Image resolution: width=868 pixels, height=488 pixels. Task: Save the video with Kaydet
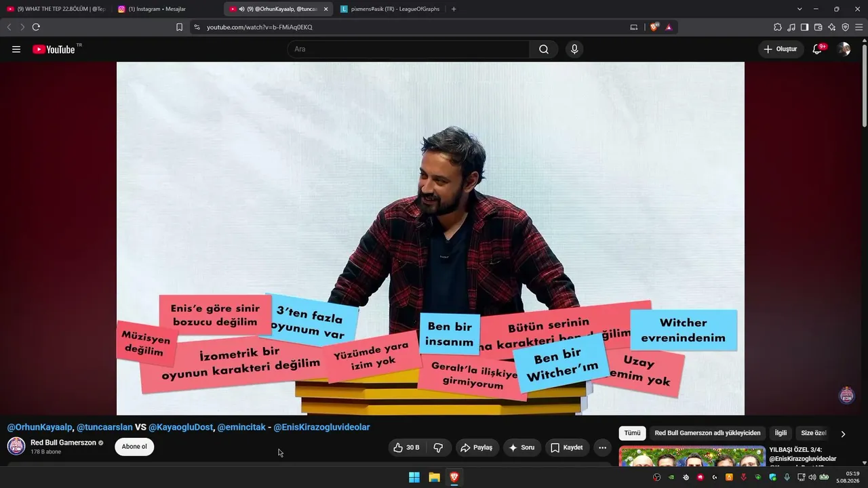pyautogui.click(x=567, y=447)
